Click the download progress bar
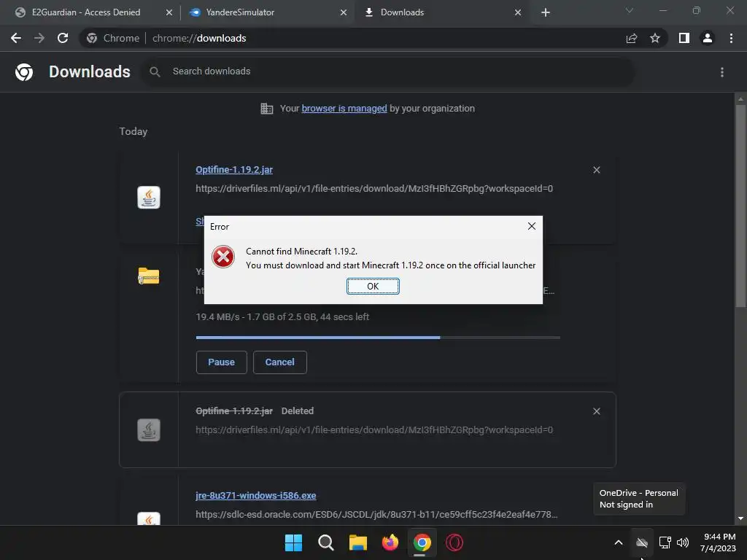This screenshot has width=747, height=560. [378, 338]
